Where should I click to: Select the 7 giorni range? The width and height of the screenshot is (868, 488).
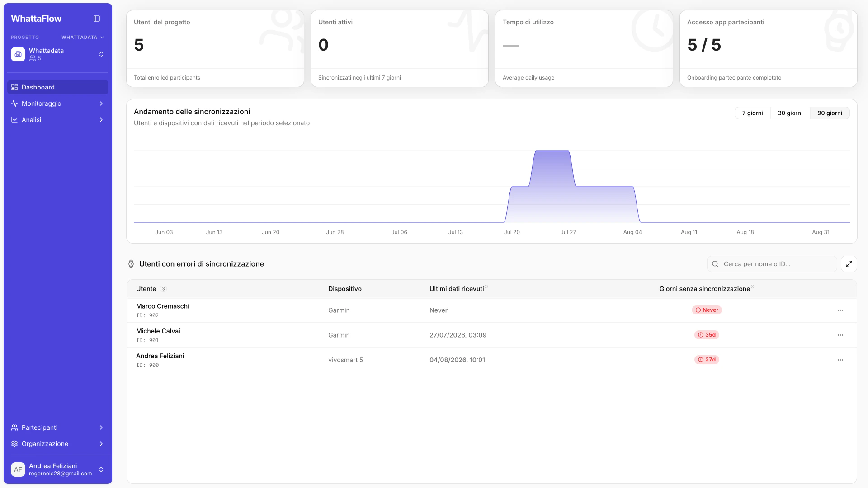click(x=752, y=113)
